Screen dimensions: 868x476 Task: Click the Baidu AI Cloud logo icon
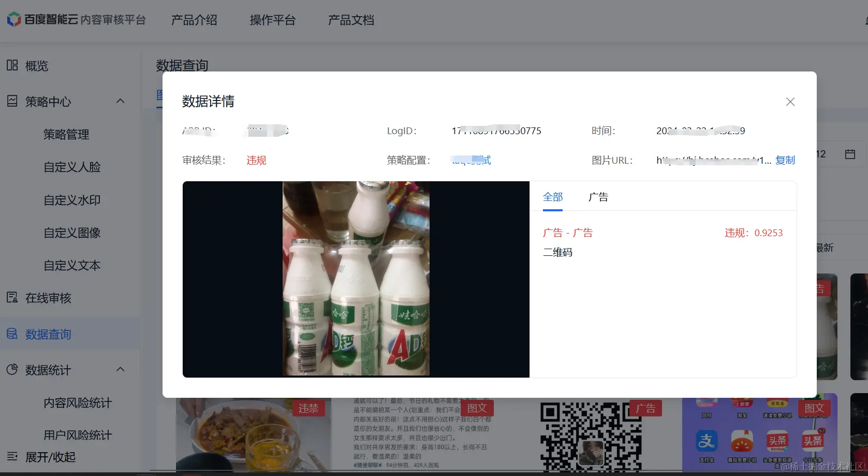coord(14,20)
